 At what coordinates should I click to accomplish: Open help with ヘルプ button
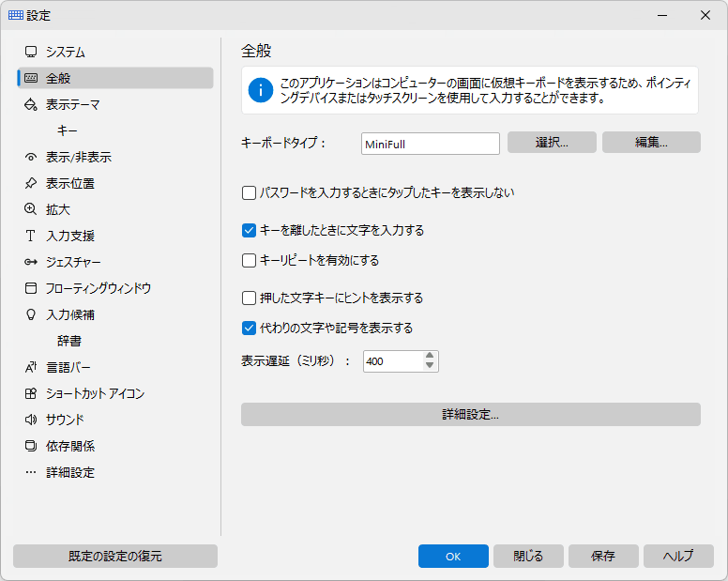[678, 556]
